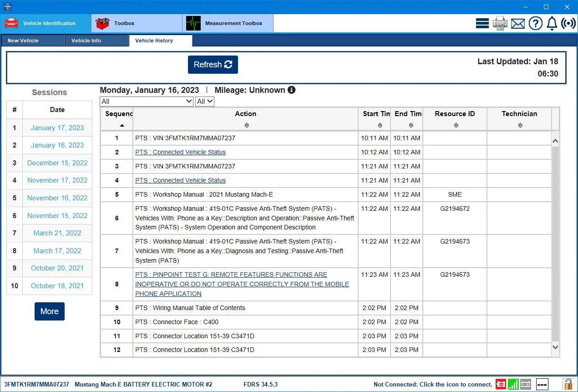The width and height of the screenshot is (578, 392).
Task: Click the red vehicle connect icon
Action: 501,384
